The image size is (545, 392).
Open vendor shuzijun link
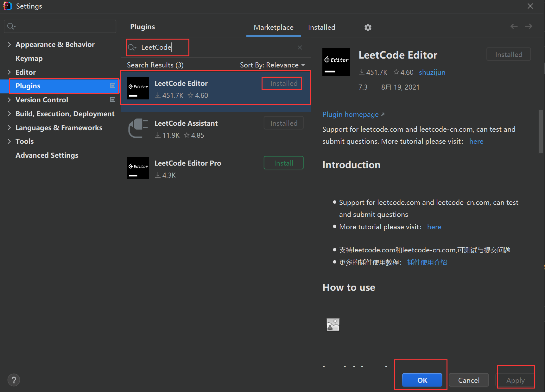click(432, 73)
